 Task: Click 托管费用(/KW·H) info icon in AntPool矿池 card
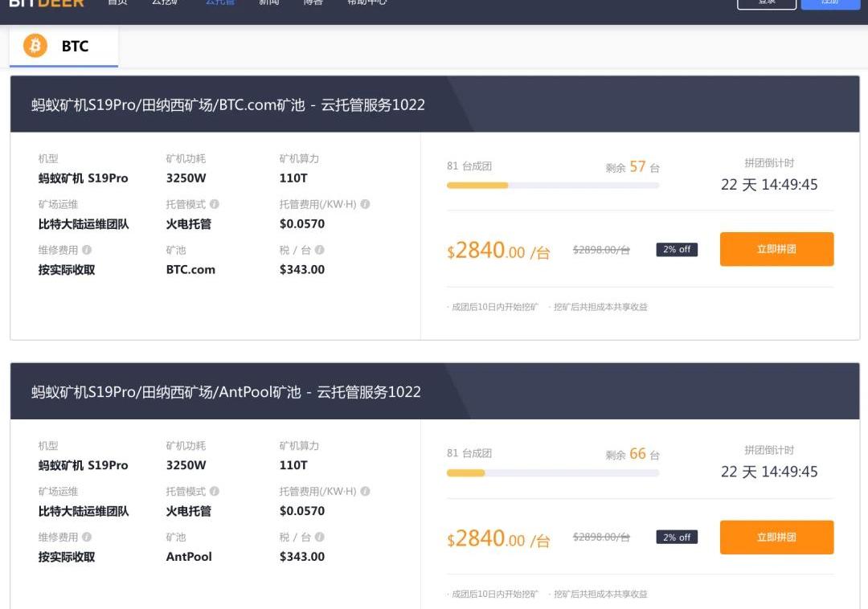[366, 491]
